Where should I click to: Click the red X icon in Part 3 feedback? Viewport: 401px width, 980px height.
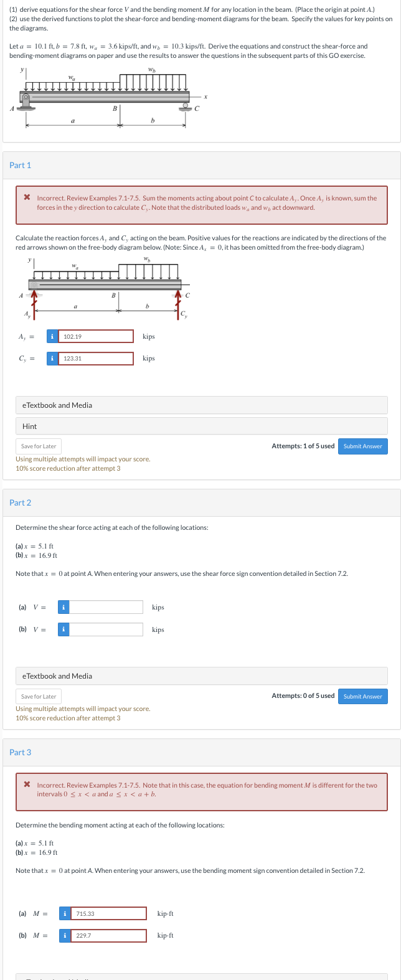[26, 785]
